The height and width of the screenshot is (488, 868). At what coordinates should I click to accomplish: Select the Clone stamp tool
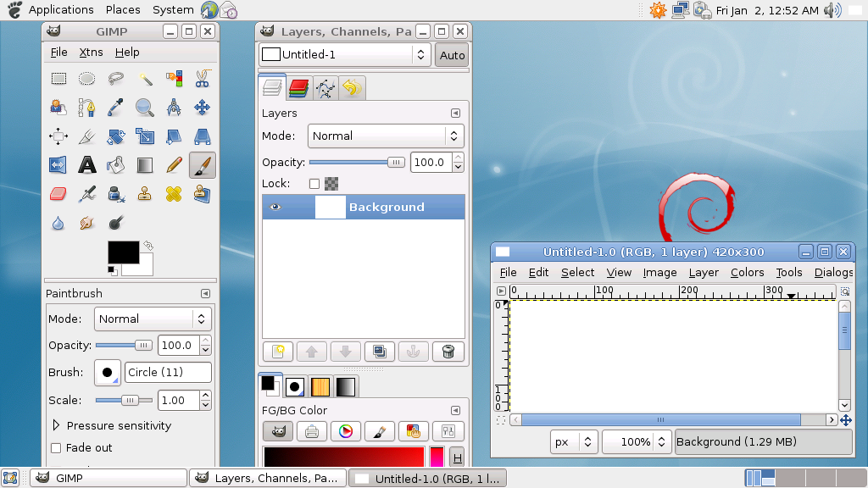coord(144,194)
